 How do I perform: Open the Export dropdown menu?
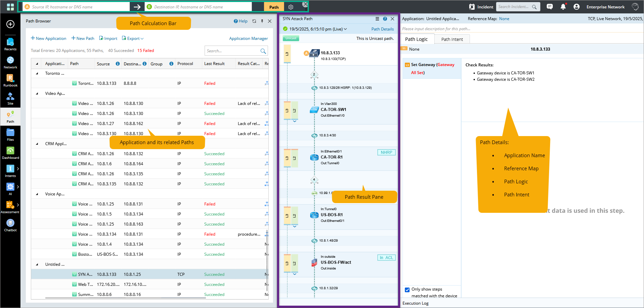click(x=133, y=39)
